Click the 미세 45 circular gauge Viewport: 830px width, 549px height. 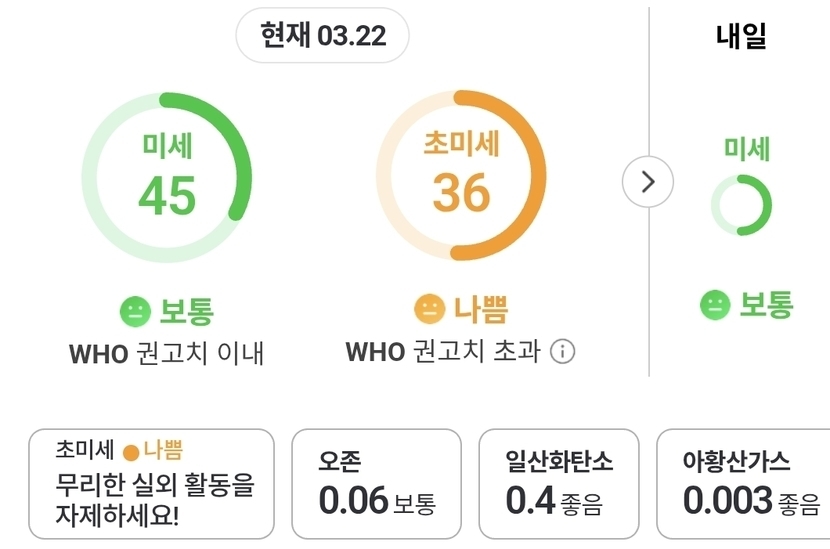click(x=167, y=177)
